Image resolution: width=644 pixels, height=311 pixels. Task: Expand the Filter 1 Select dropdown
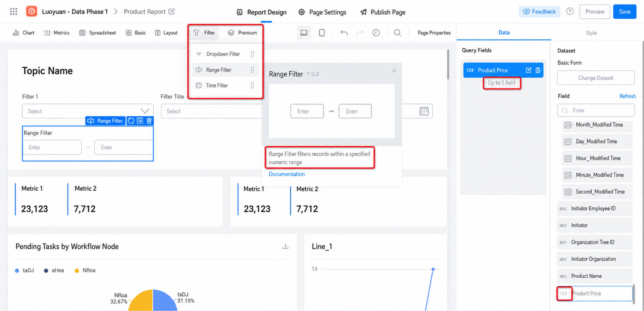88,111
